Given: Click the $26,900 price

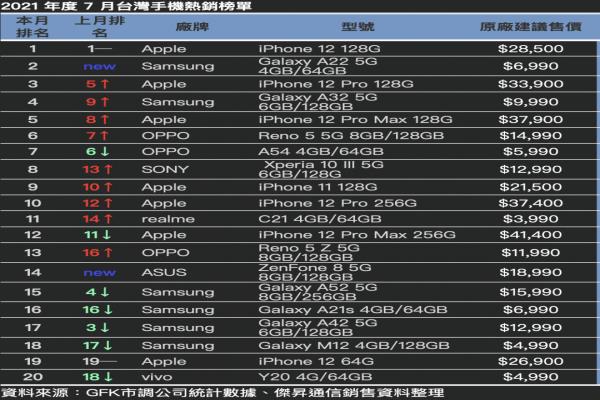Looking at the screenshot, I should [x=530, y=361].
